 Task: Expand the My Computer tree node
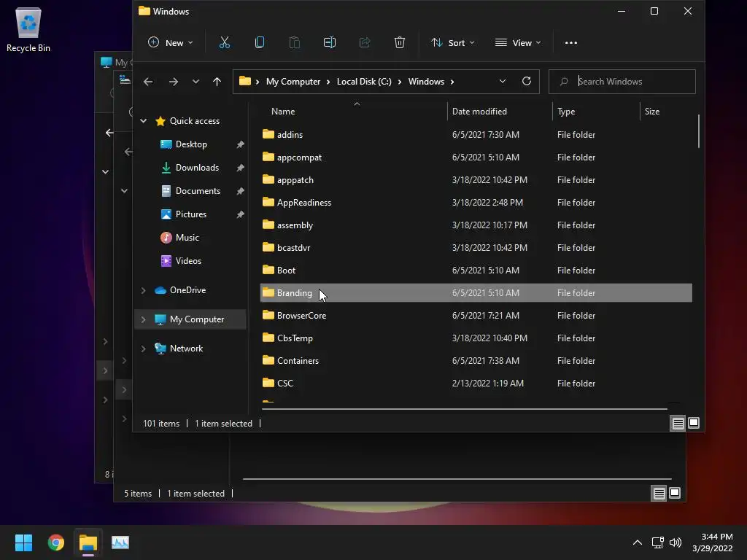click(144, 319)
